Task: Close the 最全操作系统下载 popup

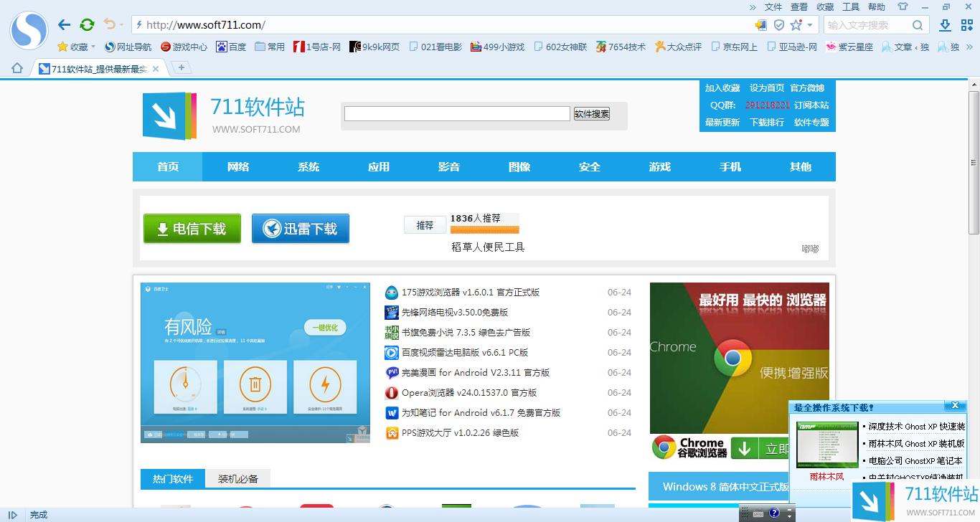Action: tap(955, 406)
